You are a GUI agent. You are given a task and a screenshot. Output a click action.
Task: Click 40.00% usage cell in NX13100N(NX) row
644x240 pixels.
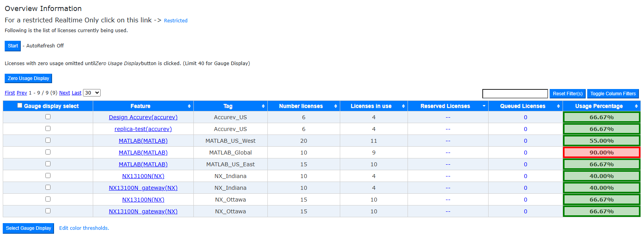click(602, 176)
